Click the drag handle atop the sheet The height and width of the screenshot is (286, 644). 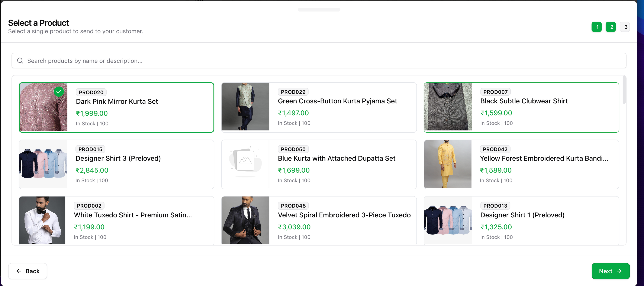click(x=319, y=10)
